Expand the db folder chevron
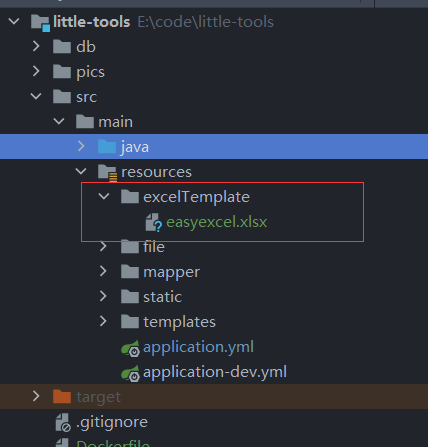The image size is (428, 447). click(36, 46)
